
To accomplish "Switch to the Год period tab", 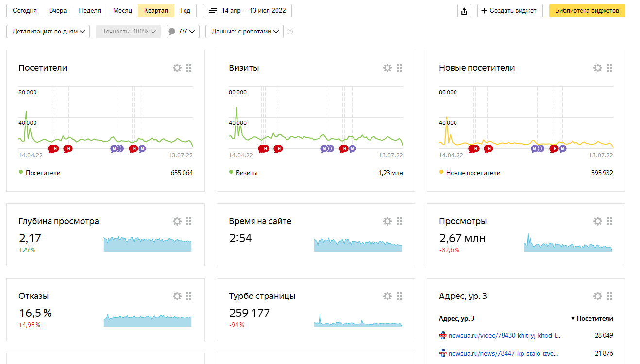I will [x=185, y=11].
